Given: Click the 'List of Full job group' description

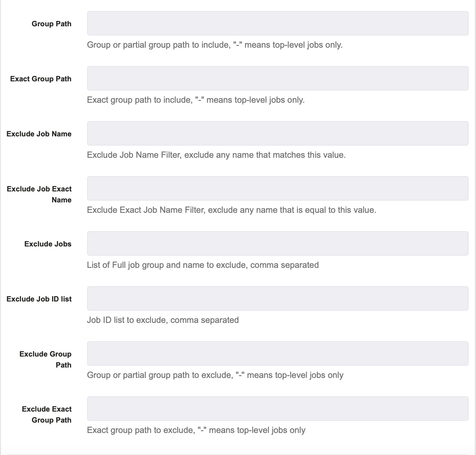Looking at the screenshot, I should [203, 265].
